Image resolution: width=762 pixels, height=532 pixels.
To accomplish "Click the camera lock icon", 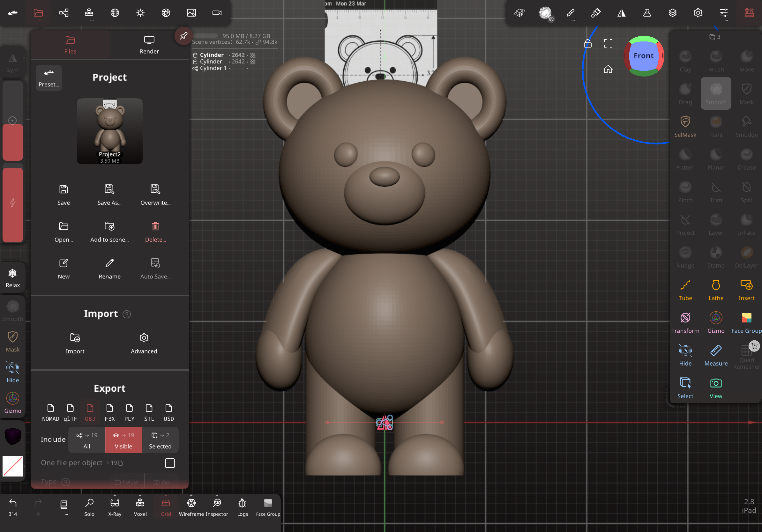I will pyautogui.click(x=587, y=43).
